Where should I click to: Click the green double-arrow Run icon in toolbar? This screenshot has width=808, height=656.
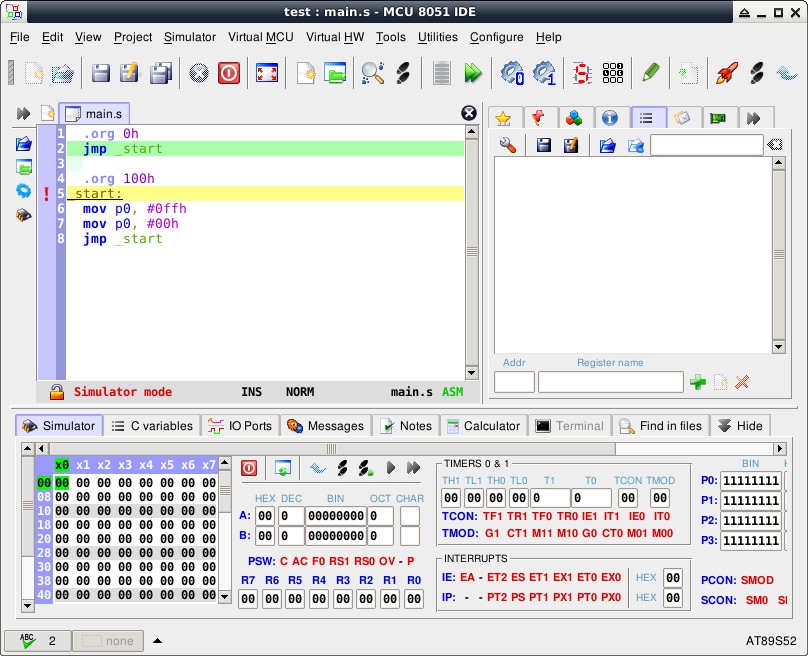tap(473, 73)
